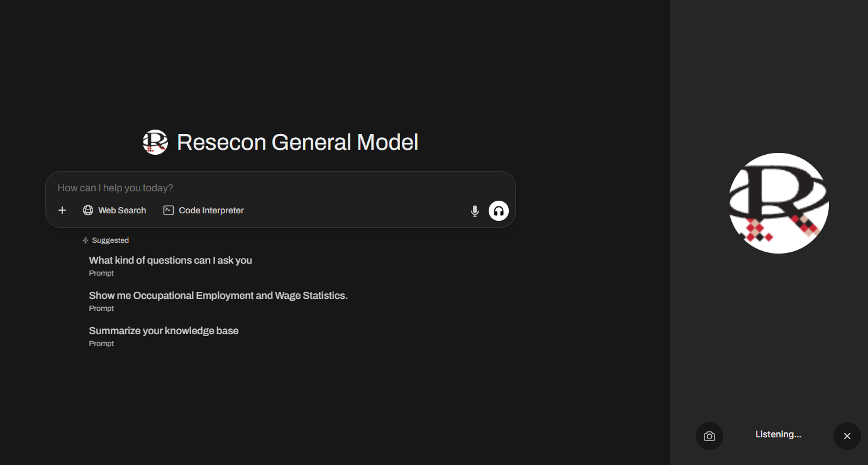Open the Web Search globe icon
Viewport: 868px width, 465px height.
(x=87, y=210)
